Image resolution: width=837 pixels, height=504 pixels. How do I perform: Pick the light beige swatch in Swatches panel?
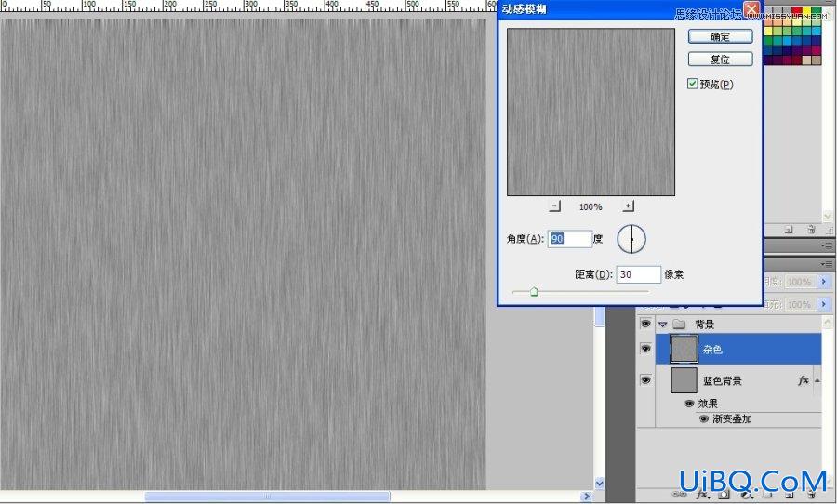click(x=806, y=60)
